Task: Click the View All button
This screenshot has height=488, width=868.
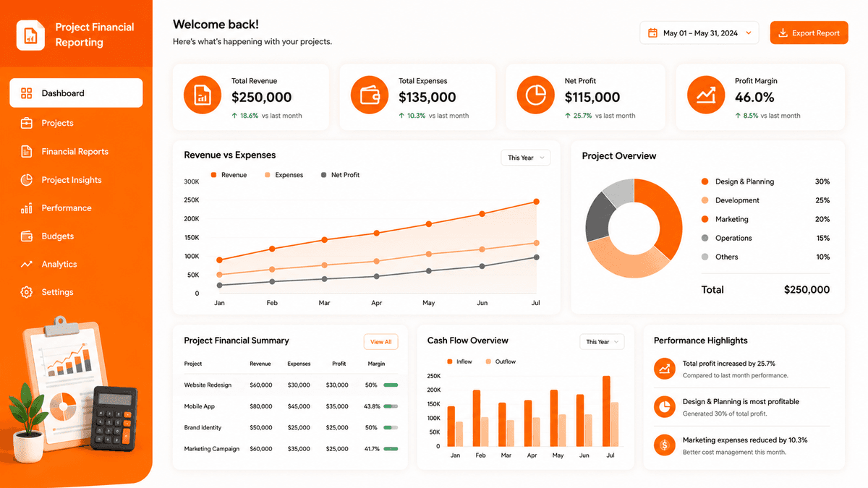Action: 381,342
